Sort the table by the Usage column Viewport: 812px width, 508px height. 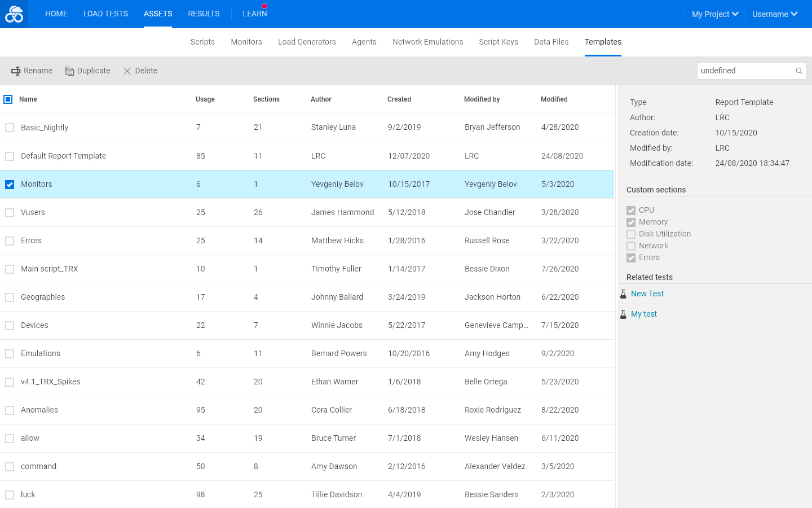[205, 99]
